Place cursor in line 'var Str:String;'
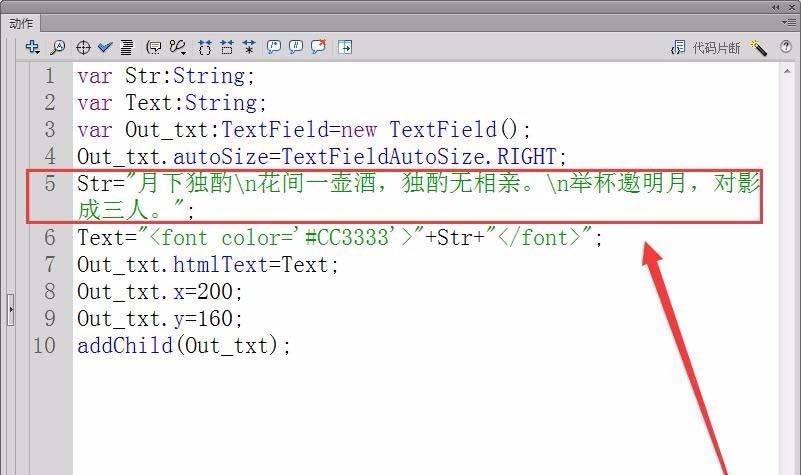Viewport: 801px width, 475px height. tap(166, 76)
